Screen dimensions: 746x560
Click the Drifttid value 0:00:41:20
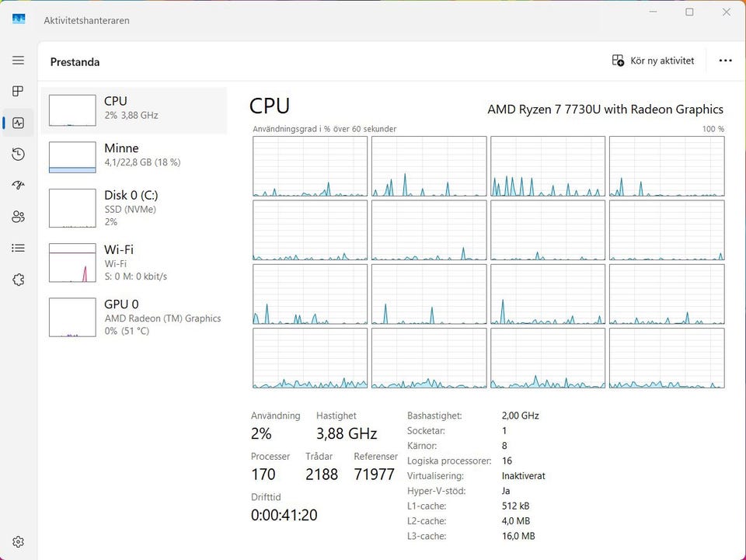point(284,515)
